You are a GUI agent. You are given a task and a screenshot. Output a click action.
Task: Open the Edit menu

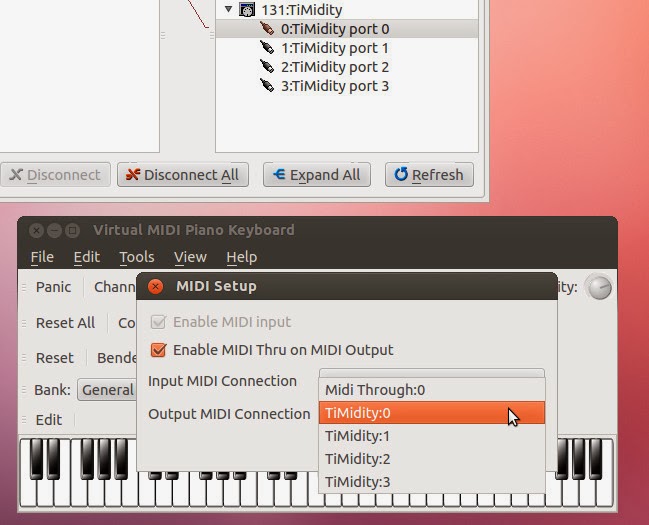pos(87,257)
